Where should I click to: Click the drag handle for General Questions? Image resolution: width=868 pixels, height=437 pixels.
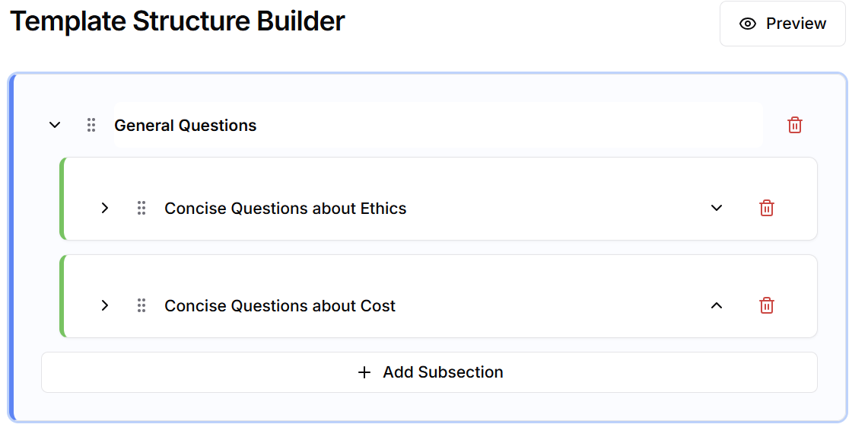[91, 125]
